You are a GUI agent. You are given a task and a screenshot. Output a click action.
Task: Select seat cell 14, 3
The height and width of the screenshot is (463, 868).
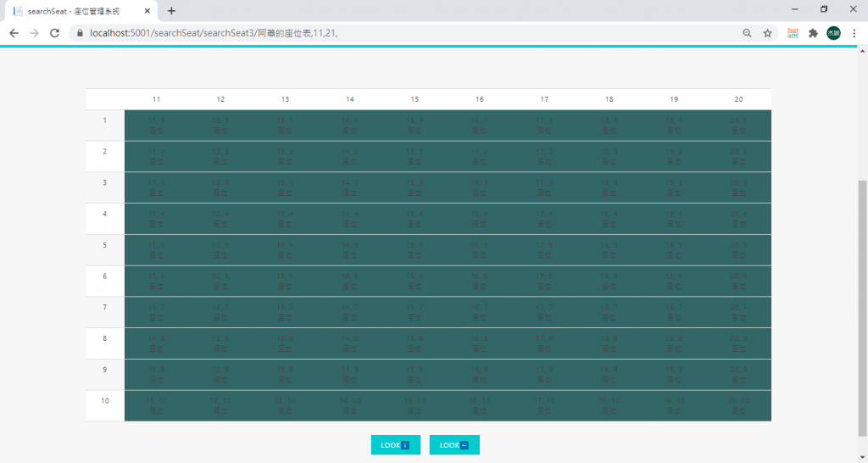tap(350, 187)
